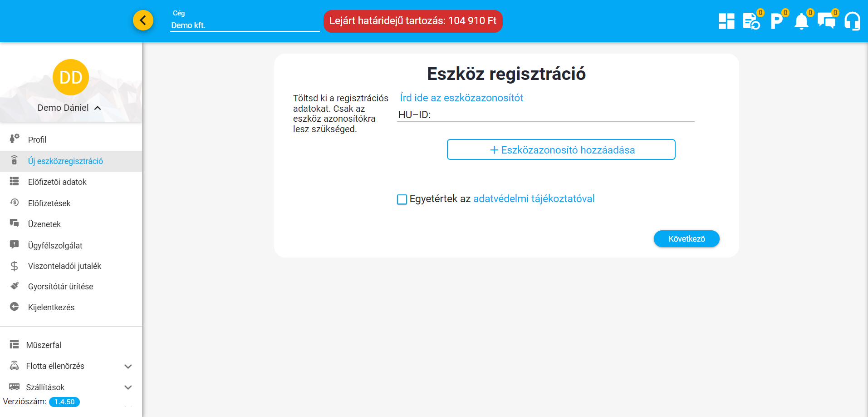This screenshot has height=417, width=868.
Task: Check the privacy policy agreement checkbox
Action: pos(402,199)
